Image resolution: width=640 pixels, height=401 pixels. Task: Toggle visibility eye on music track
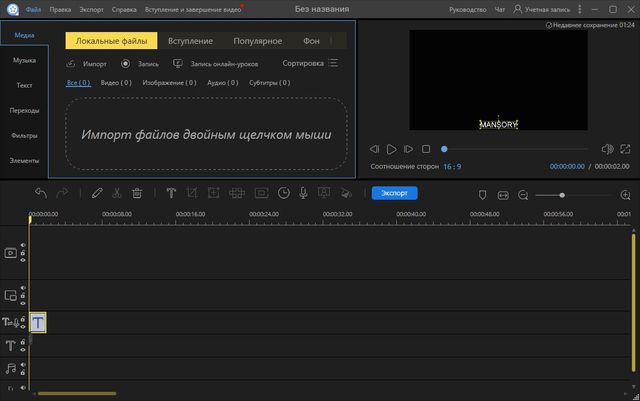pos(23,364)
